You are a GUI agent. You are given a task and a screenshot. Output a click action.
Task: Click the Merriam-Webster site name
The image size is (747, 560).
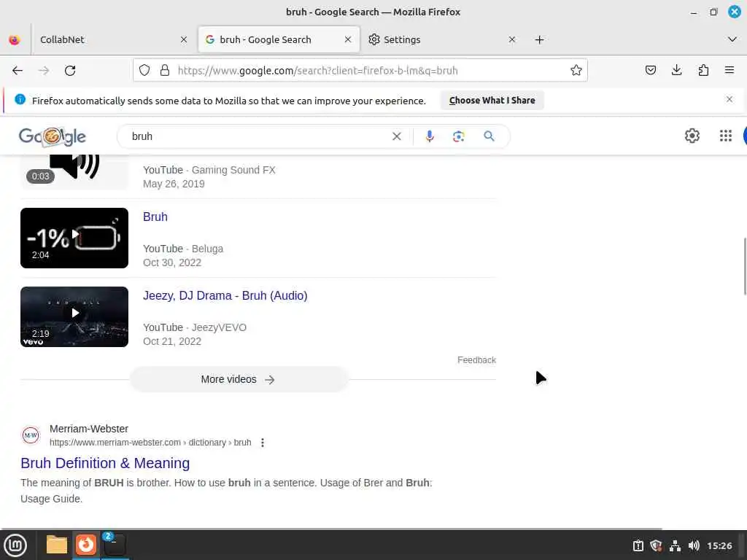pyautogui.click(x=89, y=429)
